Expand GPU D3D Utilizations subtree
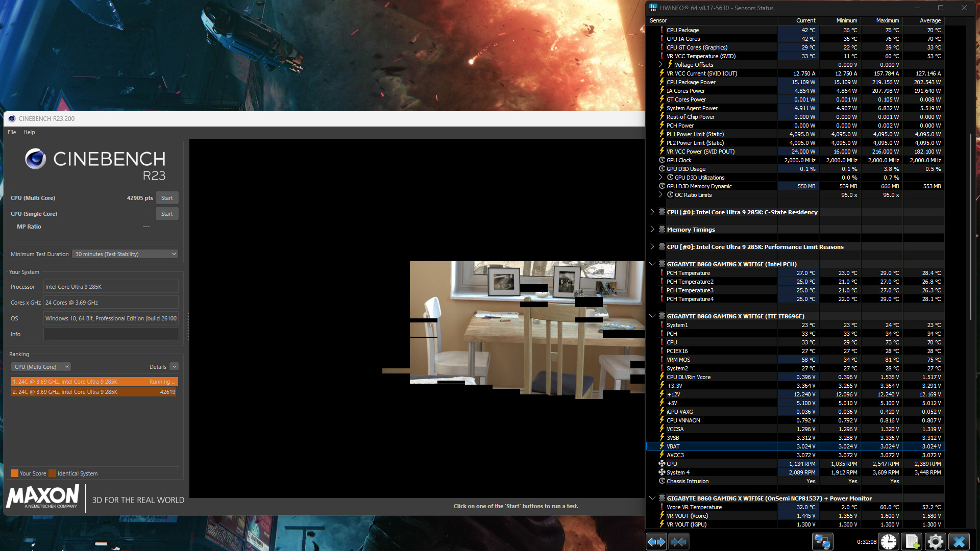Image resolution: width=980 pixels, height=551 pixels. coord(660,178)
